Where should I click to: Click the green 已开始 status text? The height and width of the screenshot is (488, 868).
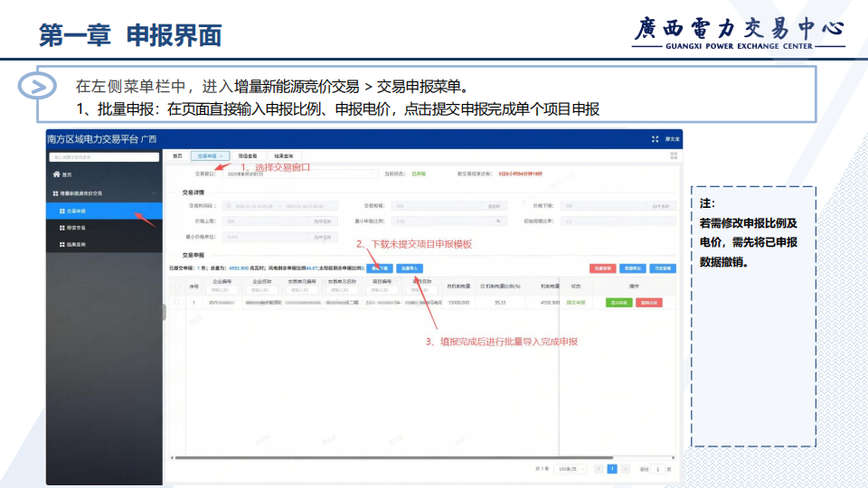pyautogui.click(x=419, y=174)
